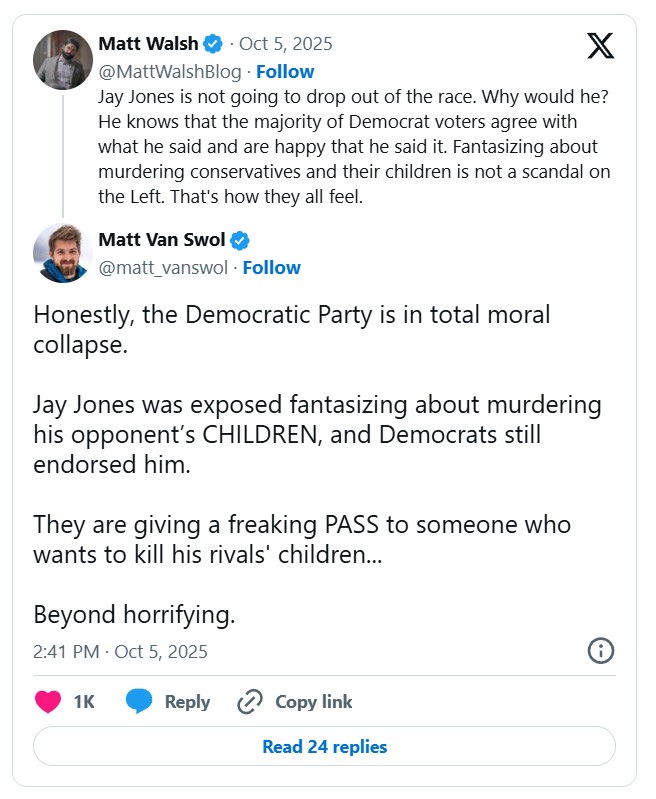The image size is (656, 799).
Task: Click the @matt_vanswol handle
Action: [x=165, y=267]
